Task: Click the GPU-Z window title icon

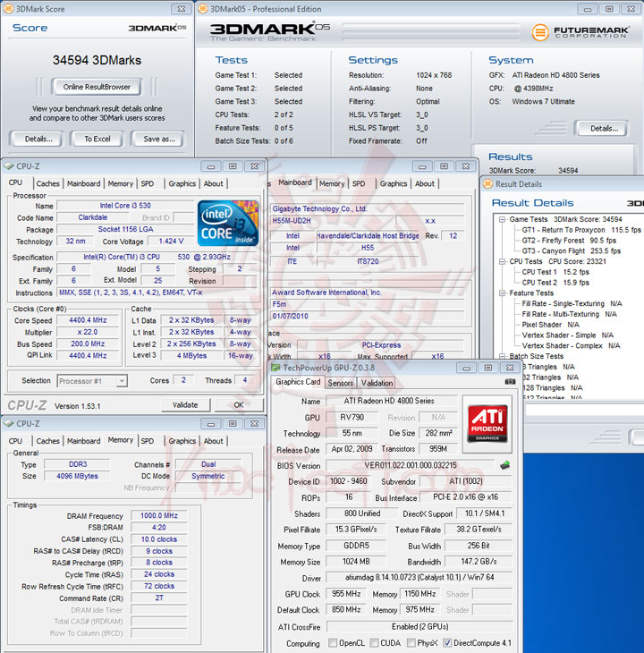Action: pyautogui.click(x=275, y=368)
